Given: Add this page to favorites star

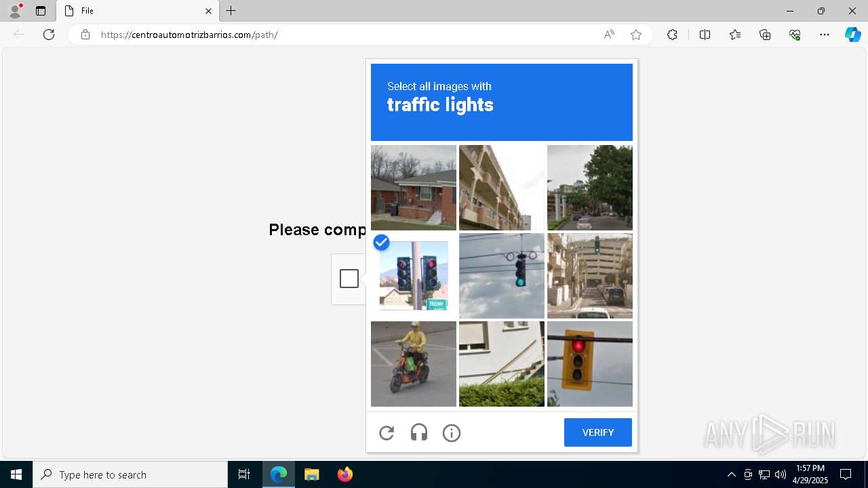Looking at the screenshot, I should pos(636,35).
